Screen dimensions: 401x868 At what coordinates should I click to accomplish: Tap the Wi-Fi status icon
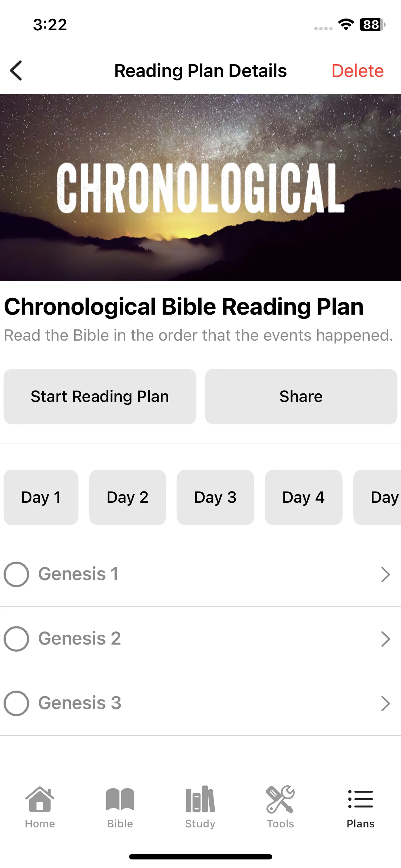tap(346, 25)
